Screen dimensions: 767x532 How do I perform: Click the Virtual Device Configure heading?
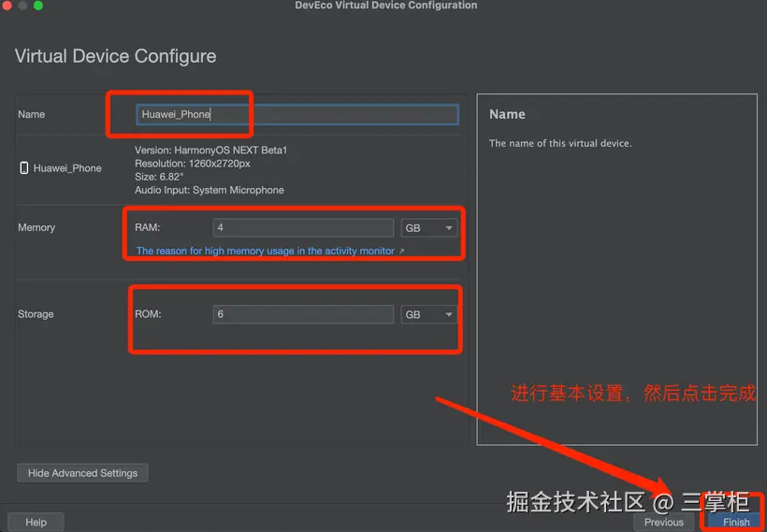115,56
